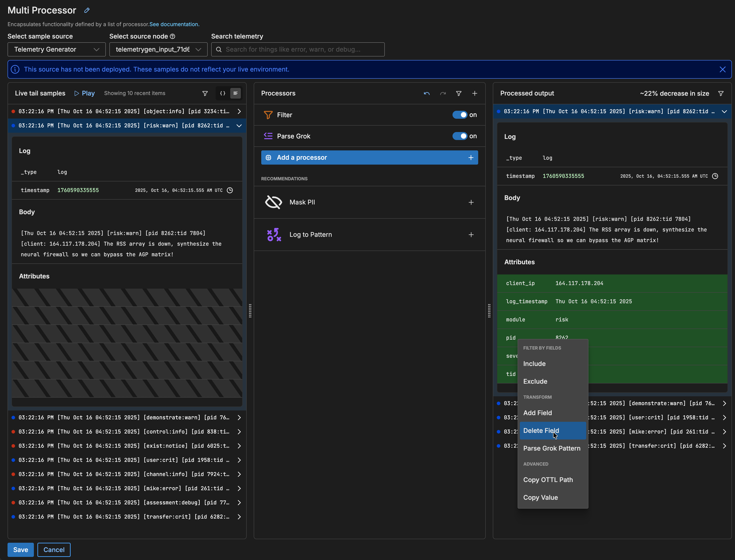Click the plus icon in Processors header
This screenshot has width=735, height=560.
[x=474, y=93]
